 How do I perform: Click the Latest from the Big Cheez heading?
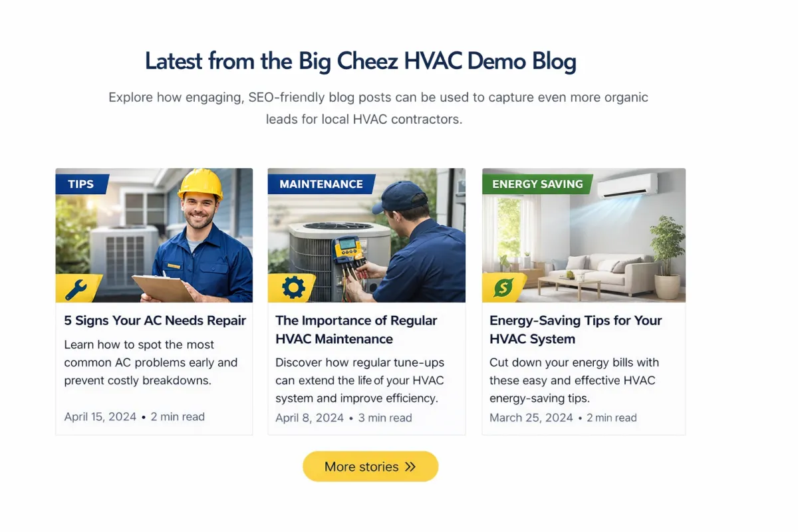(x=360, y=61)
